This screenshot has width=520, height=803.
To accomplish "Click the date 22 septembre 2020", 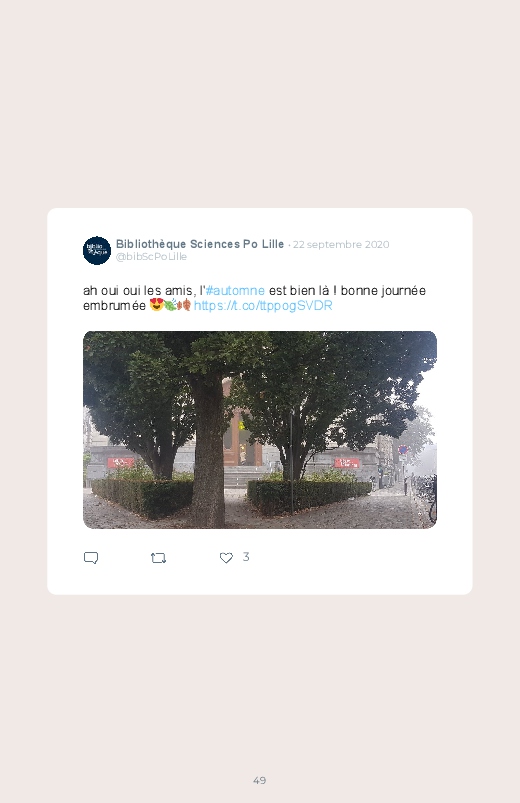I will 341,245.
